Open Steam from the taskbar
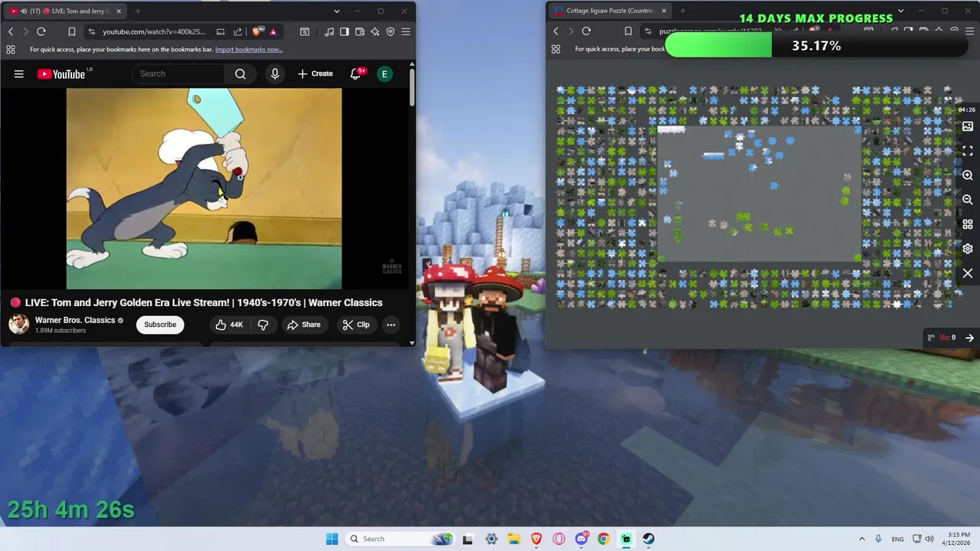This screenshot has height=551, width=980. 648,539
